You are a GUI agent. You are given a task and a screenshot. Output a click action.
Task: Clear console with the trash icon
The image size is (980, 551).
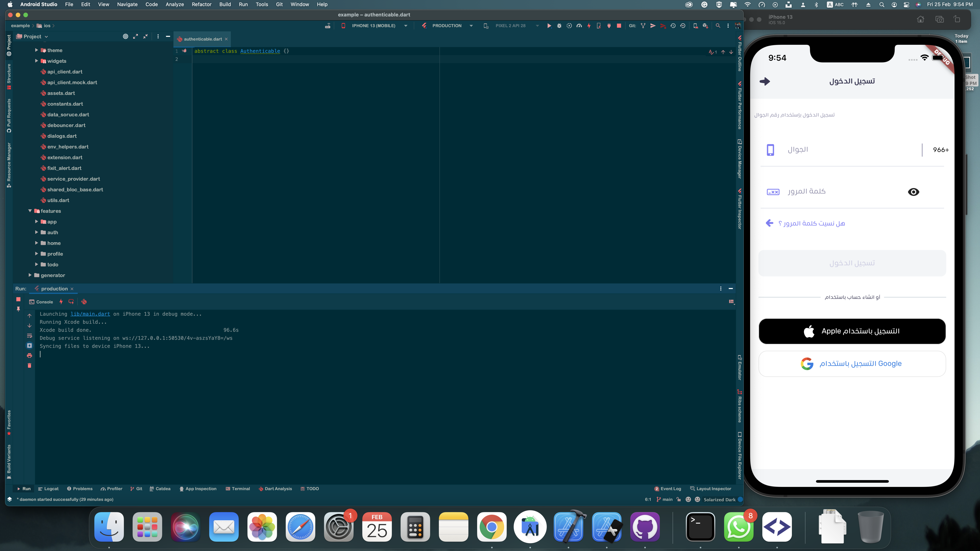29,365
